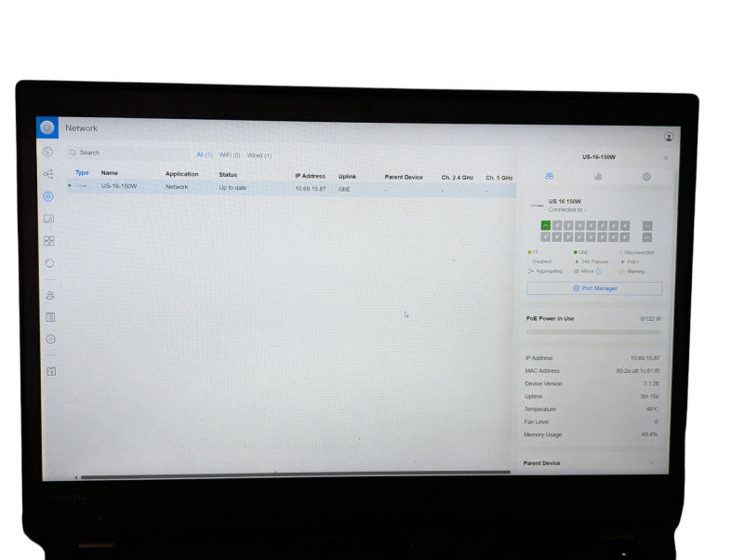Image resolution: width=744 pixels, height=560 pixels.
Task: Open the Client Devices sidebar icon
Action: click(49, 219)
